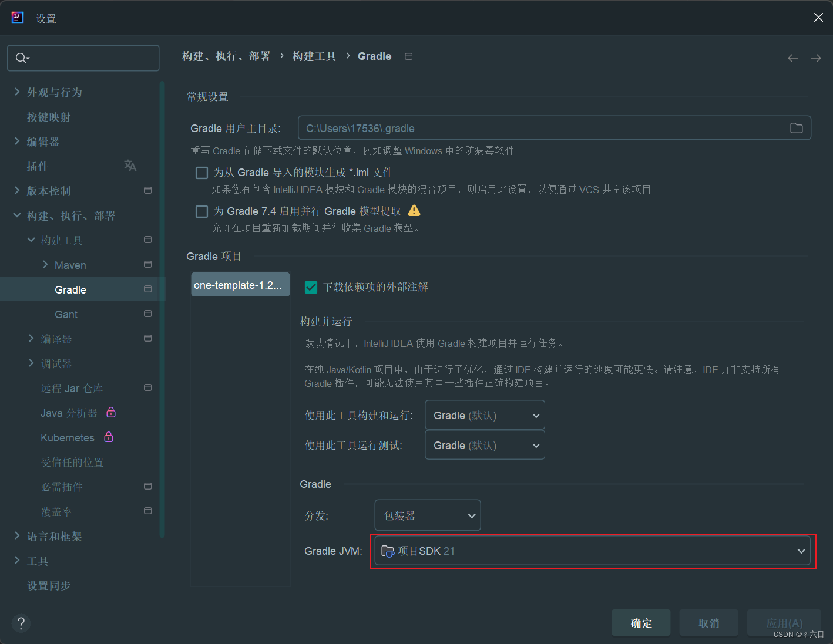
Task: Click project-level icon beside 覆盖率
Action: point(148,511)
